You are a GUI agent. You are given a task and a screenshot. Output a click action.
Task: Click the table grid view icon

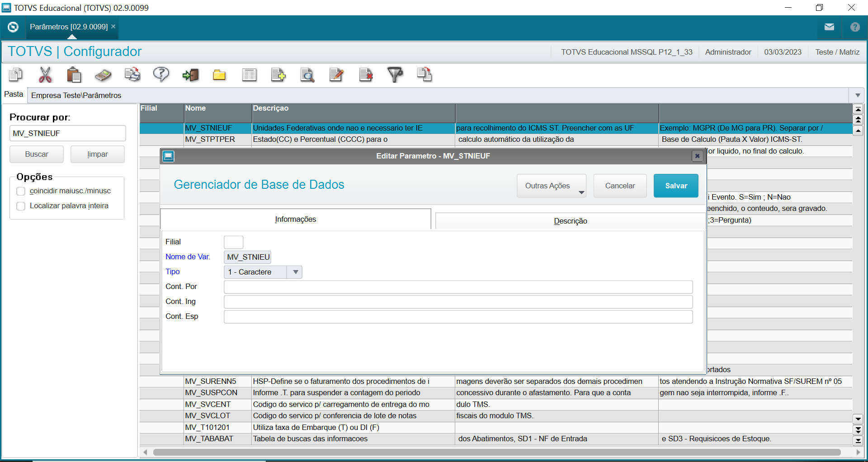249,75
